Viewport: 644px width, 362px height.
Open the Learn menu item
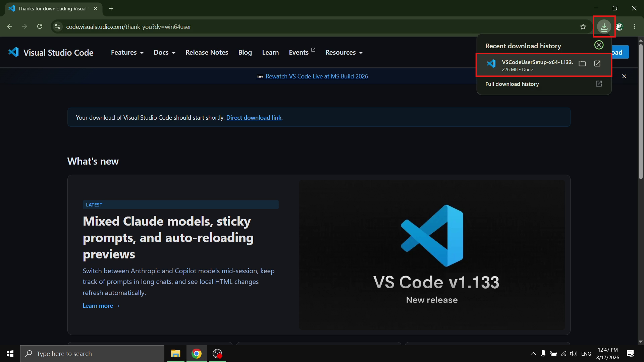tap(270, 52)
